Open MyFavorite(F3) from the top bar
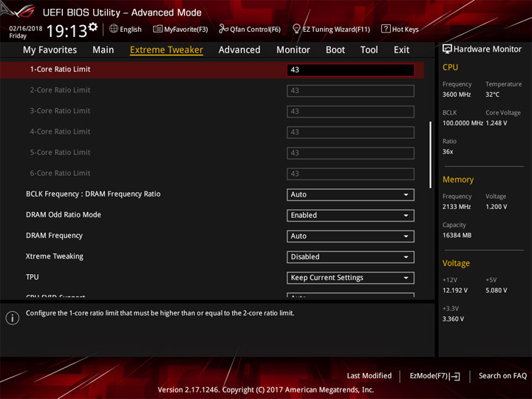 [x=180, y=29]
